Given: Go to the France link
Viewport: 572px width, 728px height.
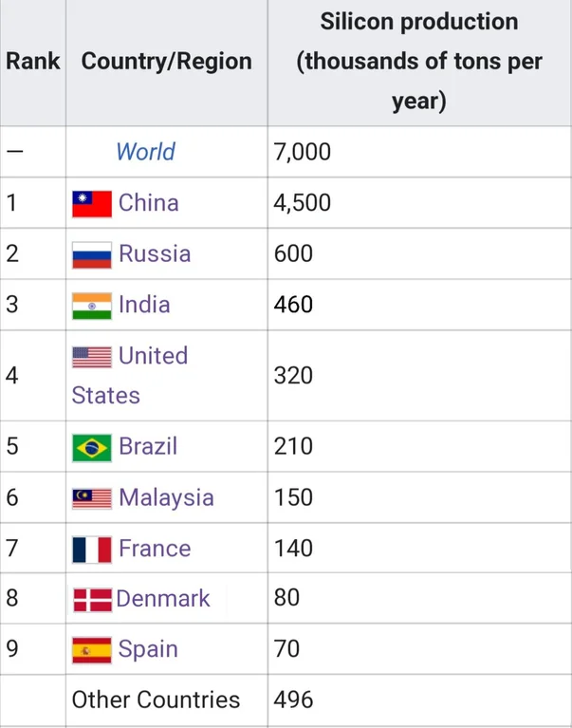Looking at the screenshot, I should (155, 550).
